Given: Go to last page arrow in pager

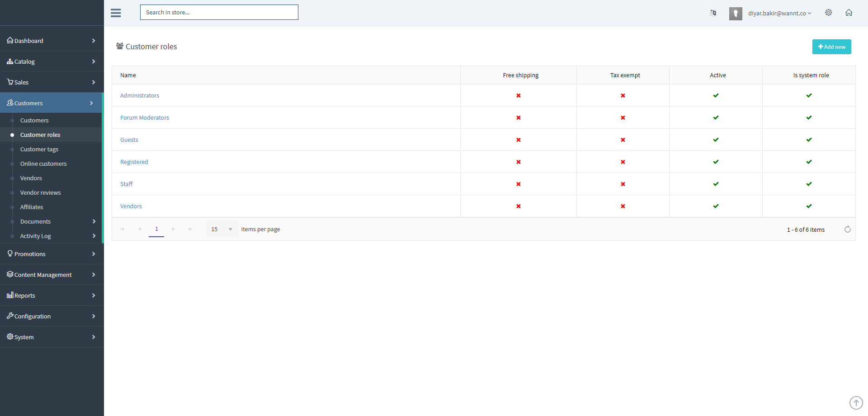Looking at the screenshot, I should coord(190,229).
